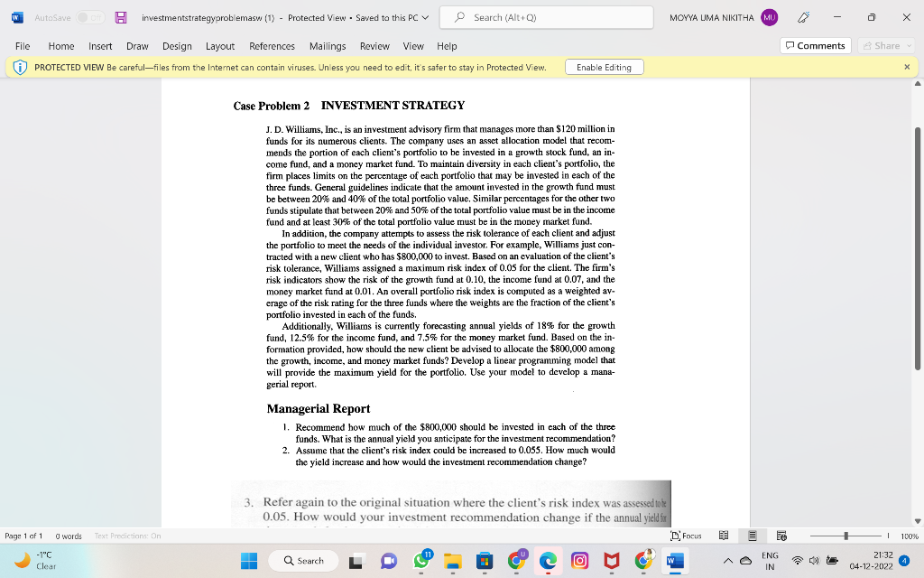The height and width of the screenshot is (578, 924).
Task: Open the View tab
Action: click(413, 46)
